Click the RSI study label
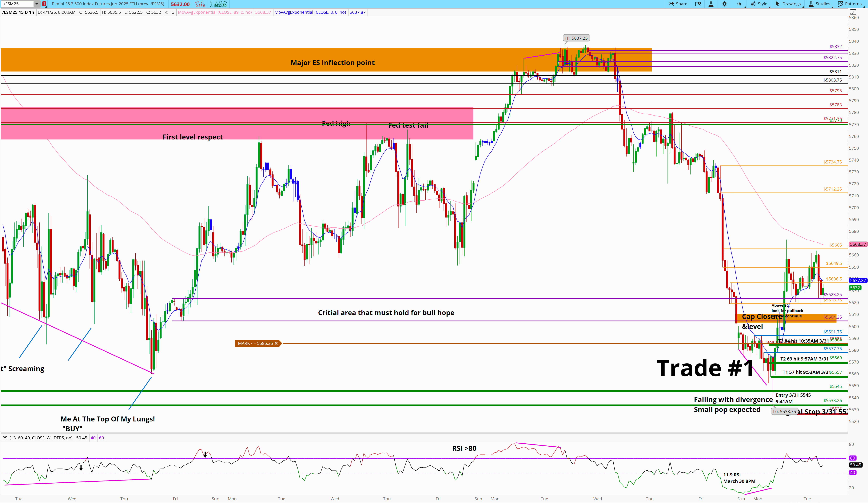Screen dimensions: 868x503 pos(37,438)
